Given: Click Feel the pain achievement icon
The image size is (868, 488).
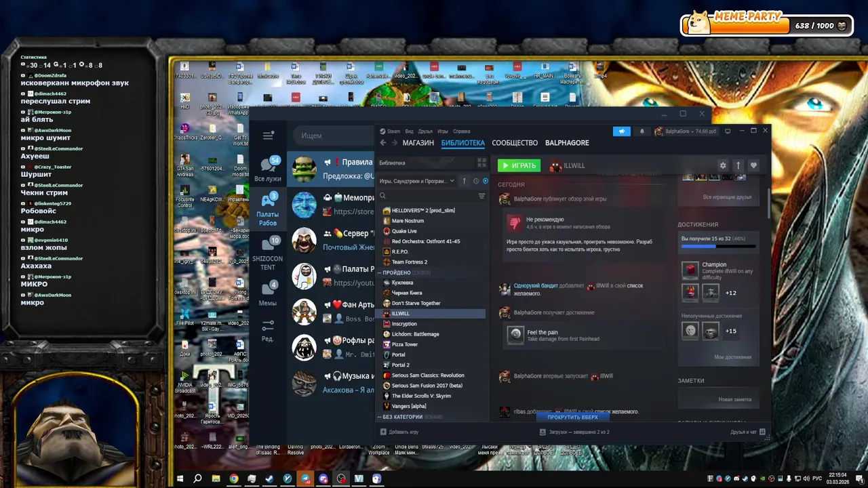Looking at the screenshot, I should [x=515, y=334].
